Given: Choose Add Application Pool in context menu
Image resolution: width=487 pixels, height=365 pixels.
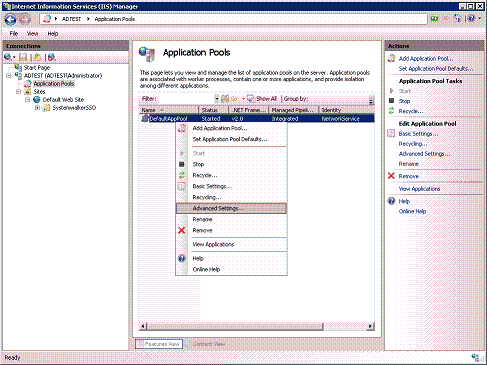Looking at the screenshot, I should [x=231, y=128].
